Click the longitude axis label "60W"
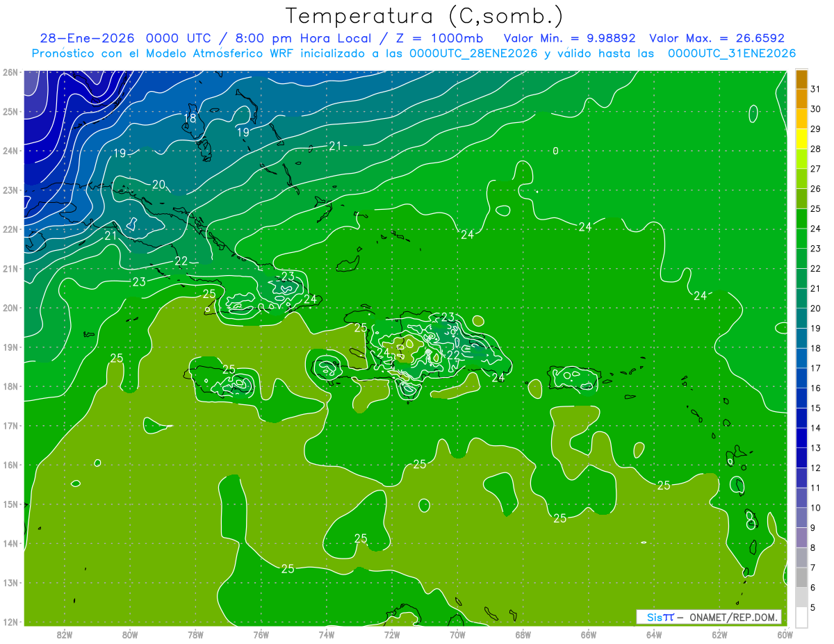The height and width of the screenshot is (644, 834). click(785, 634)
